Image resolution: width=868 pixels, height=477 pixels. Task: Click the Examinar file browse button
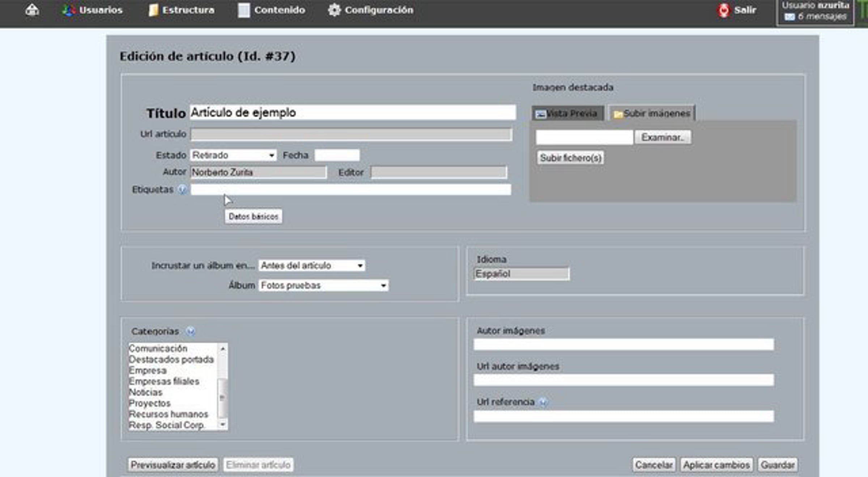click(663, 137)
